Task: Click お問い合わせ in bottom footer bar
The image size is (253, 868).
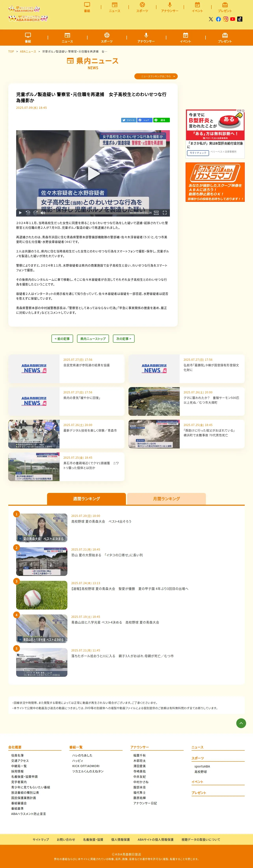Action: 66,840
